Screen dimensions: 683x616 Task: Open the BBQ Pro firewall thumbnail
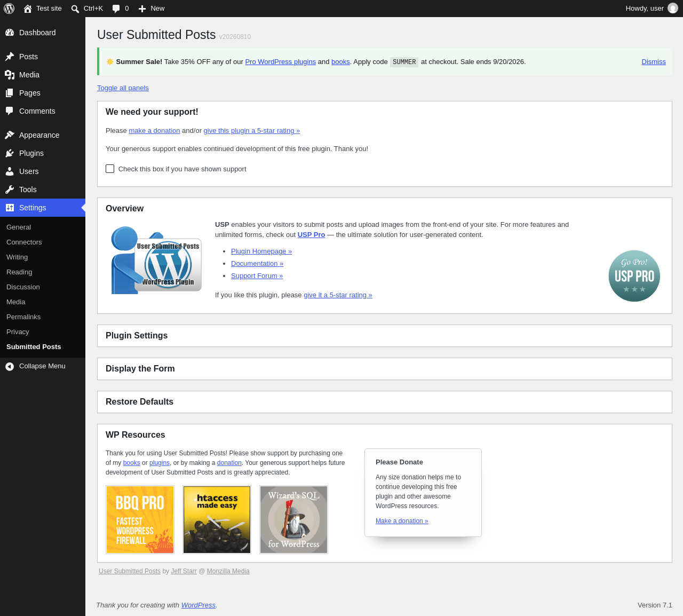(140, 519)
